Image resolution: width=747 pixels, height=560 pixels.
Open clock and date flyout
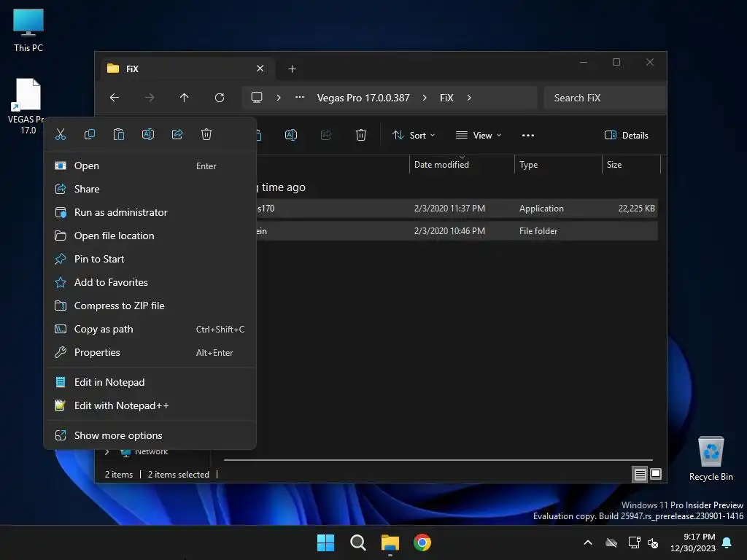coord(693,542)
